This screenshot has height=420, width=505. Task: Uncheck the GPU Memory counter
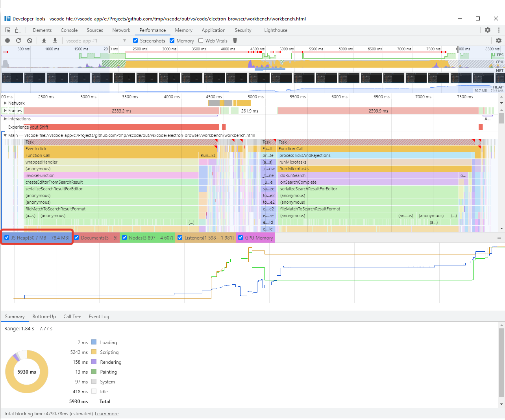coord(240,238)
